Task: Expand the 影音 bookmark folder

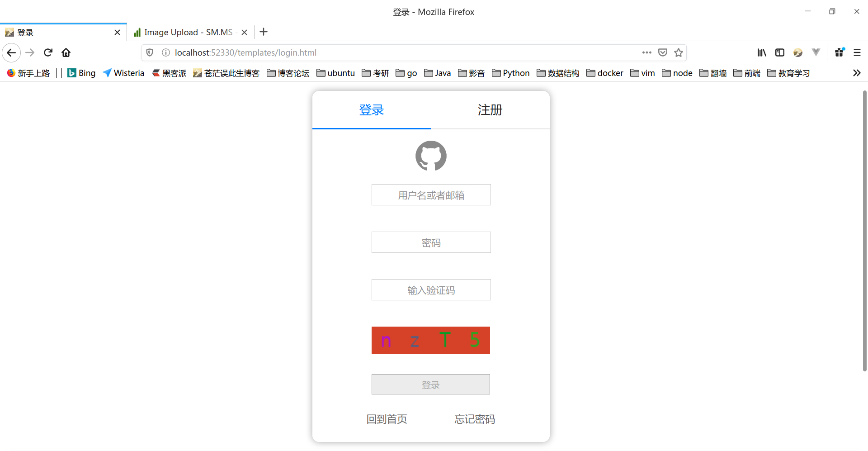Action: (x=471, y=73)
